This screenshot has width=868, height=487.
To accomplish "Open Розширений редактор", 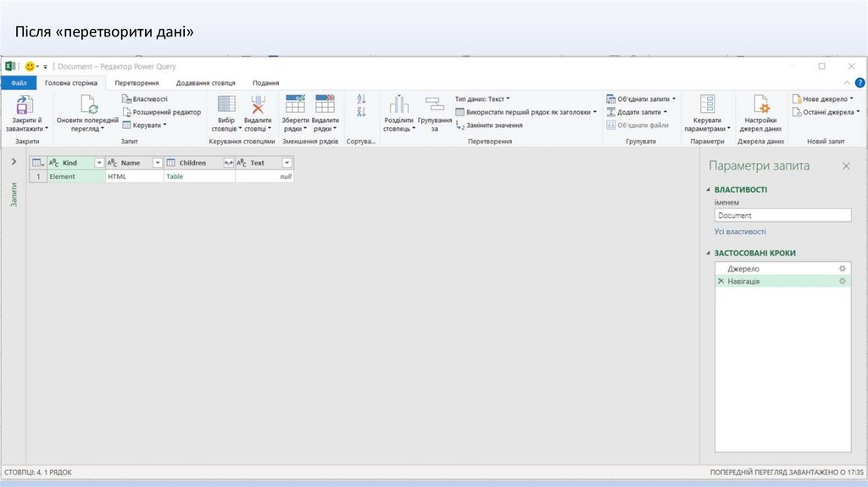I will click(x=162, y=112).
